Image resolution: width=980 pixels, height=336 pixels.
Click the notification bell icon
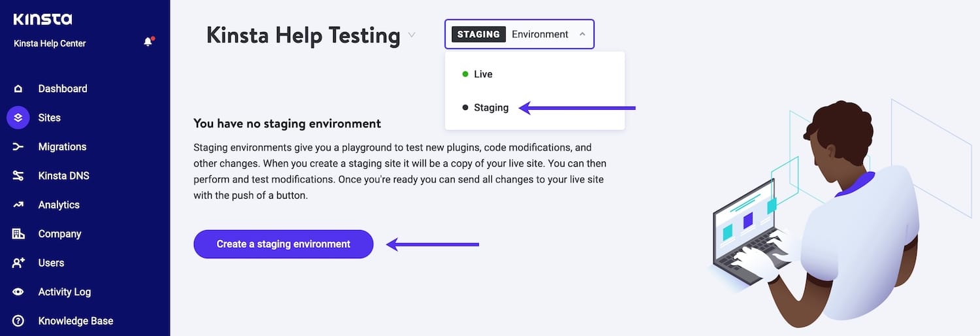148,42
